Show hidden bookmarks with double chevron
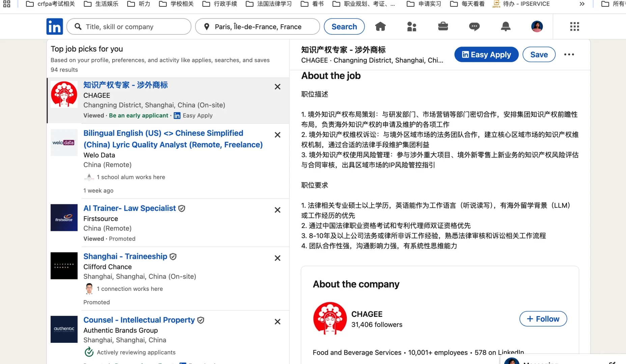Viewport: 626px width, 364px height. click(582, 4)
